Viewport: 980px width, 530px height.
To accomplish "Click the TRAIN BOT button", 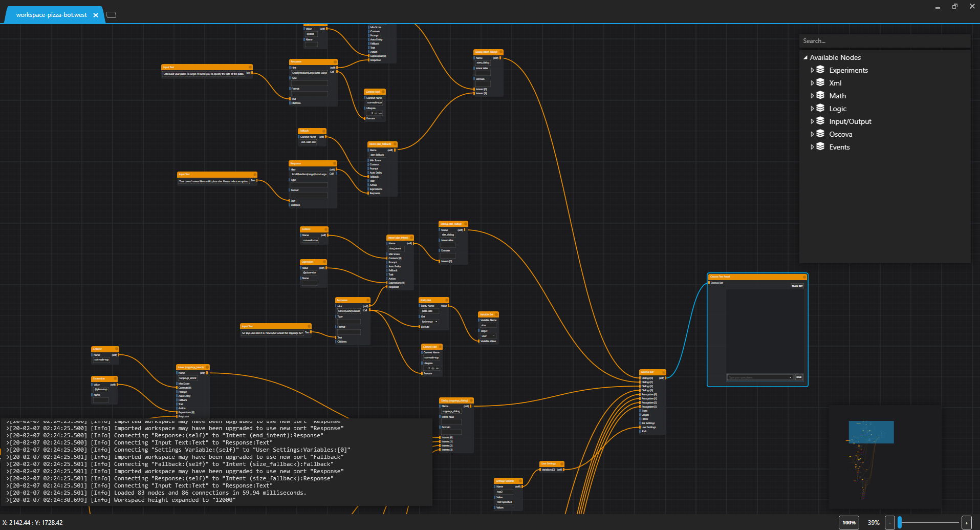I will click(x=797, y=286).
